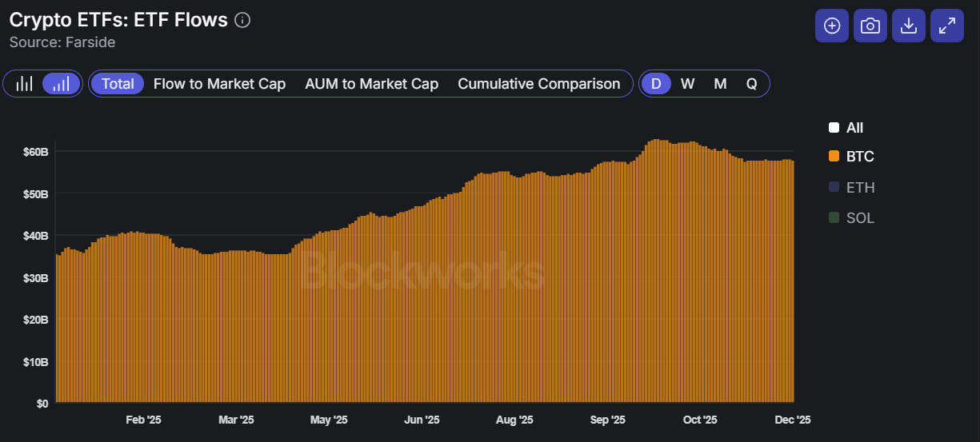980x442 pixels.
Task: Expand chart to fullscreen
Action: pos(947,26)
